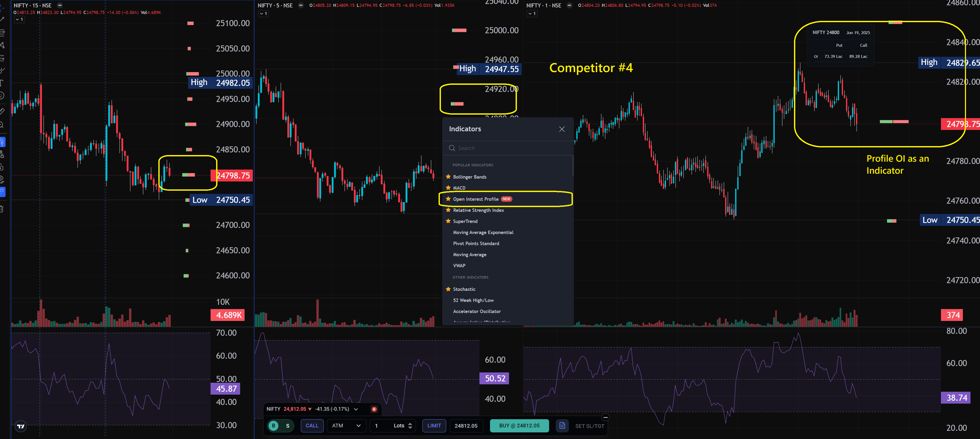The image size is (980, 439).
Task: Click status circle next to NIFTY 5 NSE
Action: [x=301, y=5]
